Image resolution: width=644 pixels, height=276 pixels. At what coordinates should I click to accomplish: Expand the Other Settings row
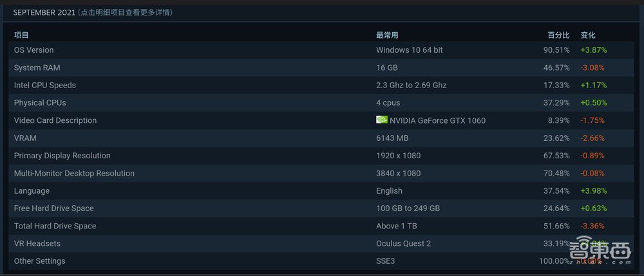[39, 261]
